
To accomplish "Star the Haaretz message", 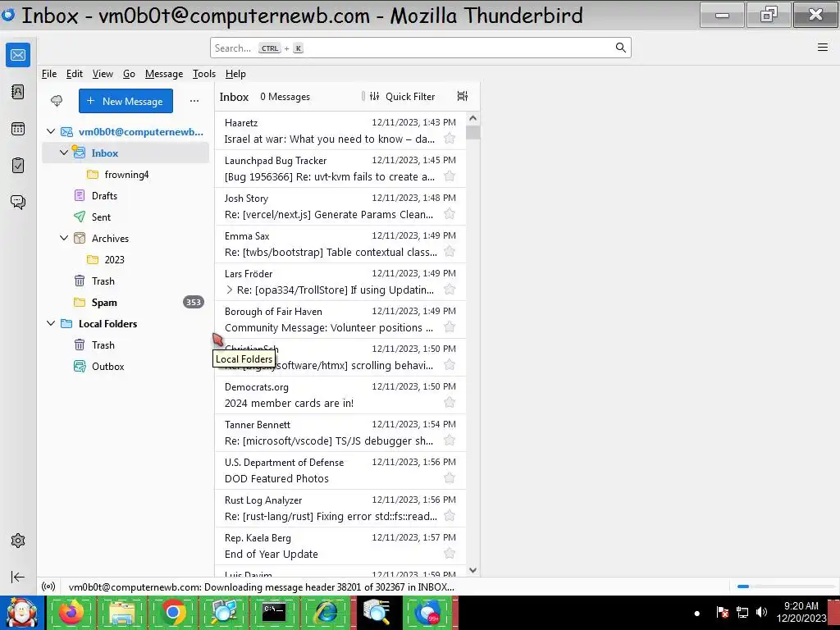I will (450, 139).
